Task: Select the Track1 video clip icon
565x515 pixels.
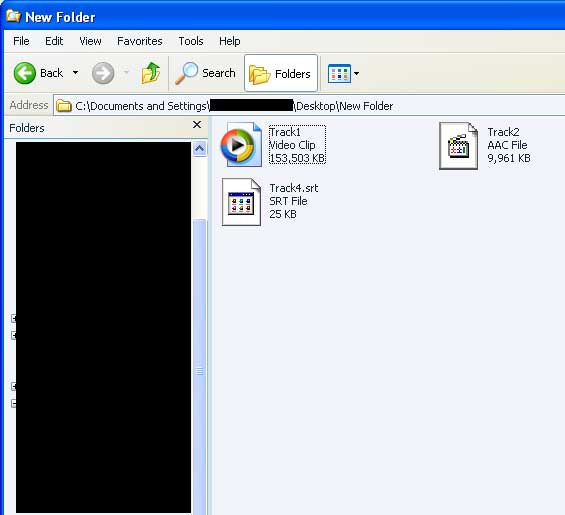Action: pos(241,145)
